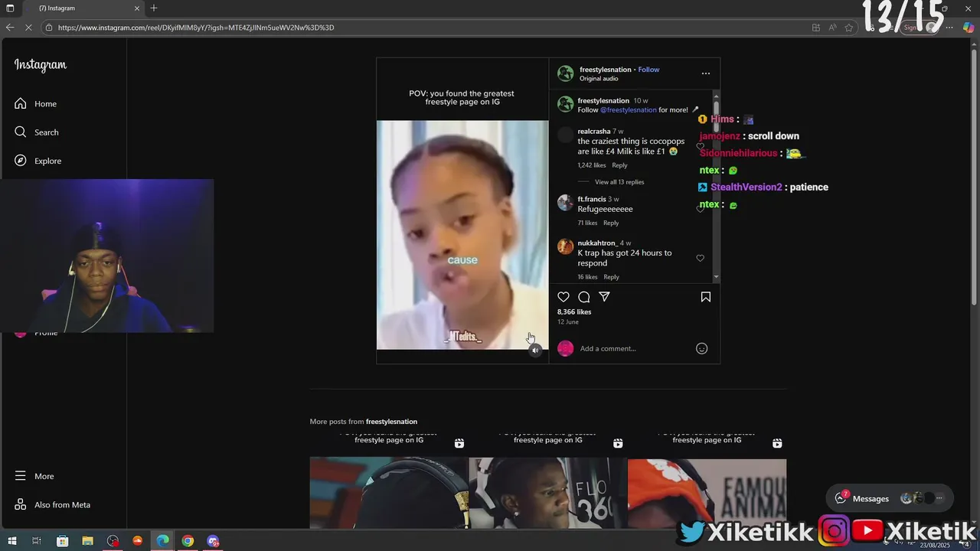This screenshot has width=980, height=551.
Task: Open a new browser tab
Action: (x=154, y=8)
